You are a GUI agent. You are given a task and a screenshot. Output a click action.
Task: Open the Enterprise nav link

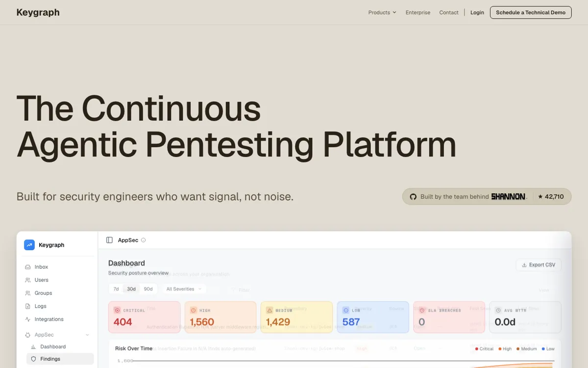418,12
